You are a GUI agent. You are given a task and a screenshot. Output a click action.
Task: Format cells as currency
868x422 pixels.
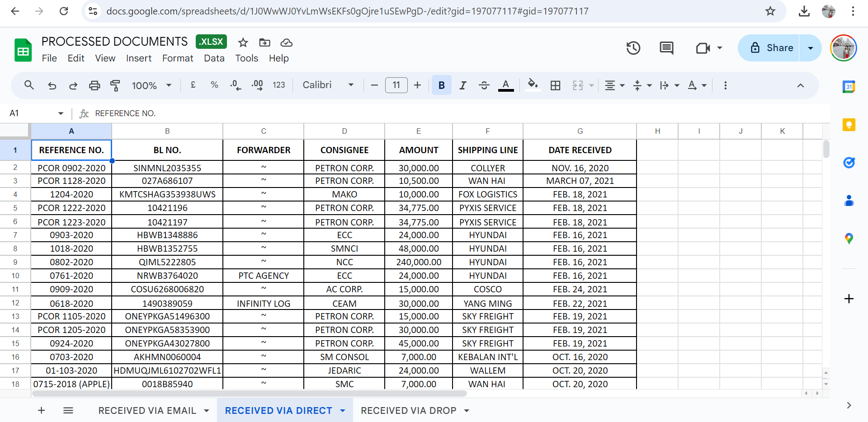[x=193, y=85]
